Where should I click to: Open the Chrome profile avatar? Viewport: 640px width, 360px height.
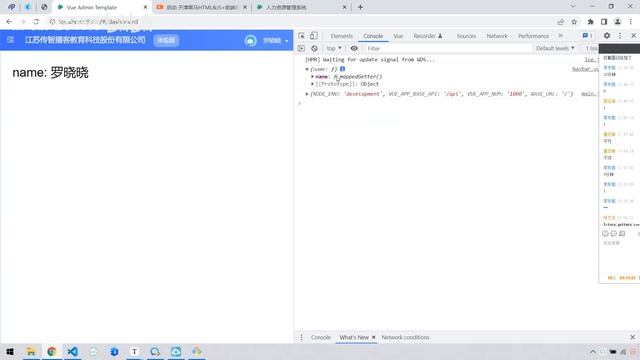tap(618, 22)
